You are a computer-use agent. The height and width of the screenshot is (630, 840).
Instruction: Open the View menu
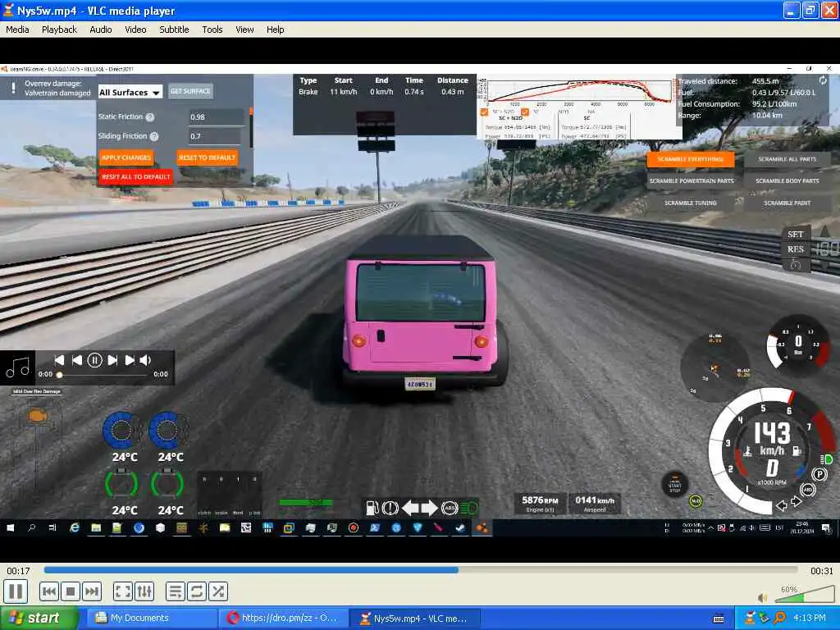pyautogui.click(x=244, y=30)
